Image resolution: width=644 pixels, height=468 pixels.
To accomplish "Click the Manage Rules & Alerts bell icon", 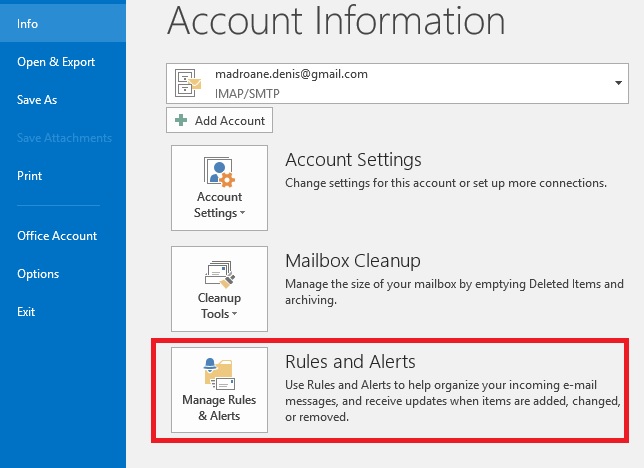I will [219, 373].
